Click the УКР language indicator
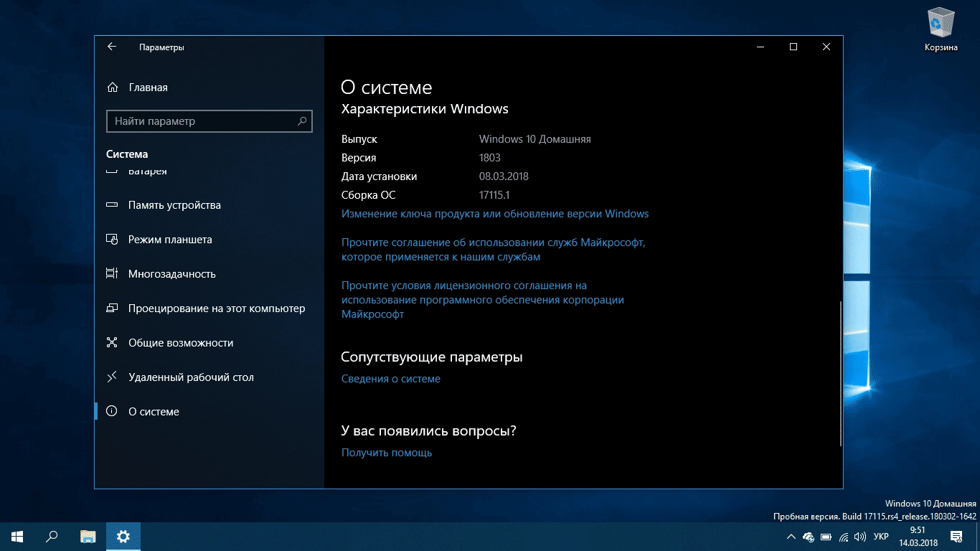Image resolution: width=980 pixels, height=551 pixels. point(882,537)
